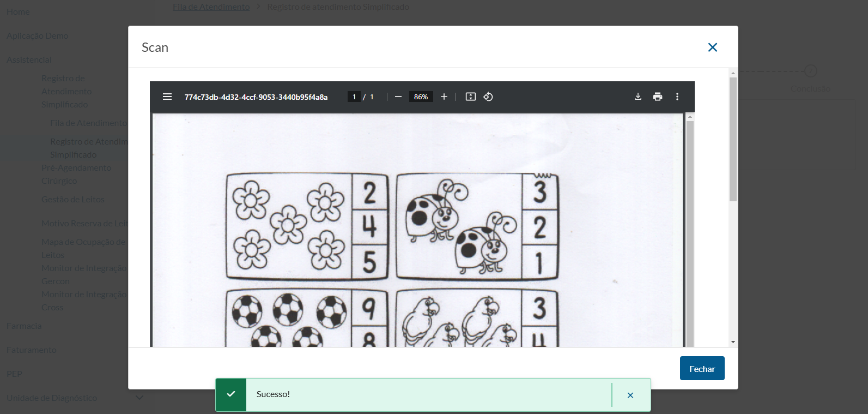Select PEP in the sidebar
The image size is (868, 414).
[x=14, y=374]
